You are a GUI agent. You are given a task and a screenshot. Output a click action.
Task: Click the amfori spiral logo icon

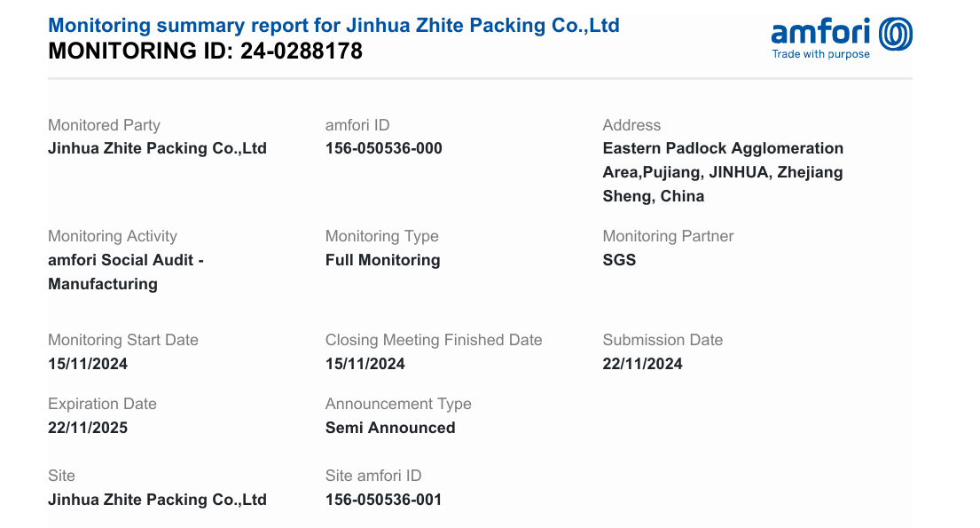click(x=895, y=35)
